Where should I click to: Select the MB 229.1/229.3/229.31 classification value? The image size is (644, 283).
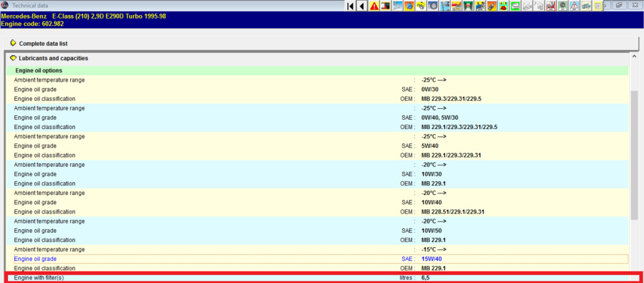(x=451, y=155)
